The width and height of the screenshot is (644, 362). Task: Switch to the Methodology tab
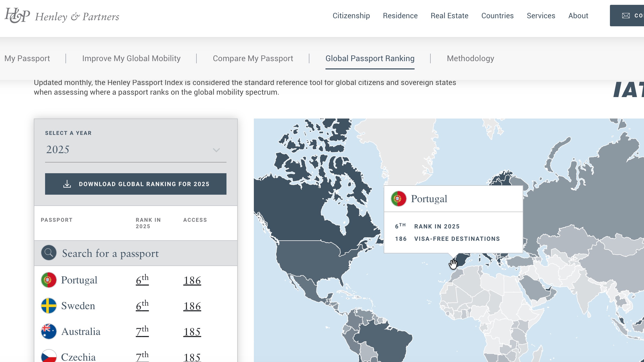pyautogui.click(x=470, y=58)
